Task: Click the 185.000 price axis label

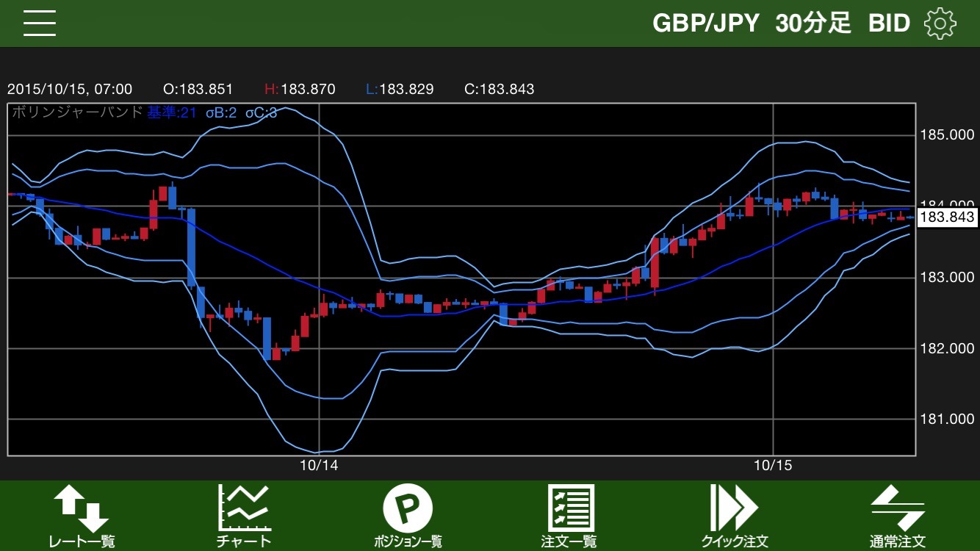Action: pyautogui.click(x=947, y=135)
